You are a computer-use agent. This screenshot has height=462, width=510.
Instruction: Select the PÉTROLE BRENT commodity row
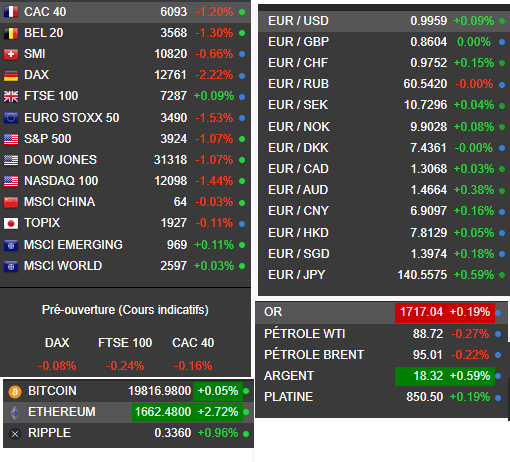pyautogui.click(x=382, y=355)
